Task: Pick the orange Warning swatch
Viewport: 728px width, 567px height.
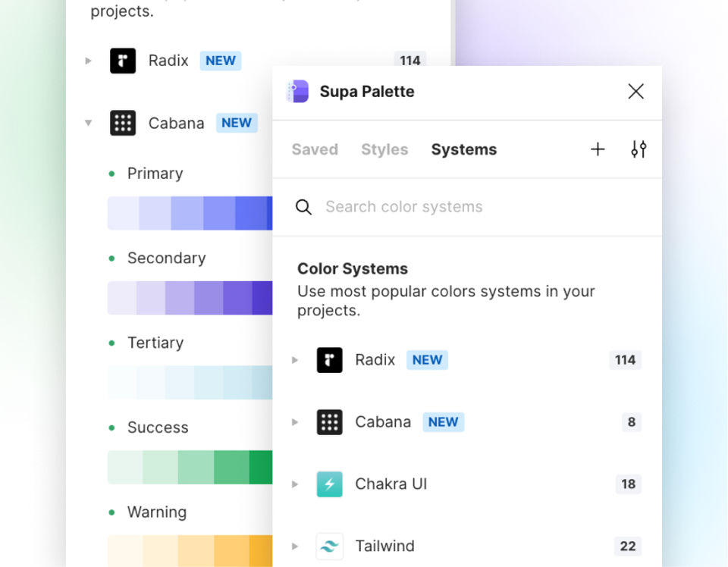Action: tap(261, 551)
